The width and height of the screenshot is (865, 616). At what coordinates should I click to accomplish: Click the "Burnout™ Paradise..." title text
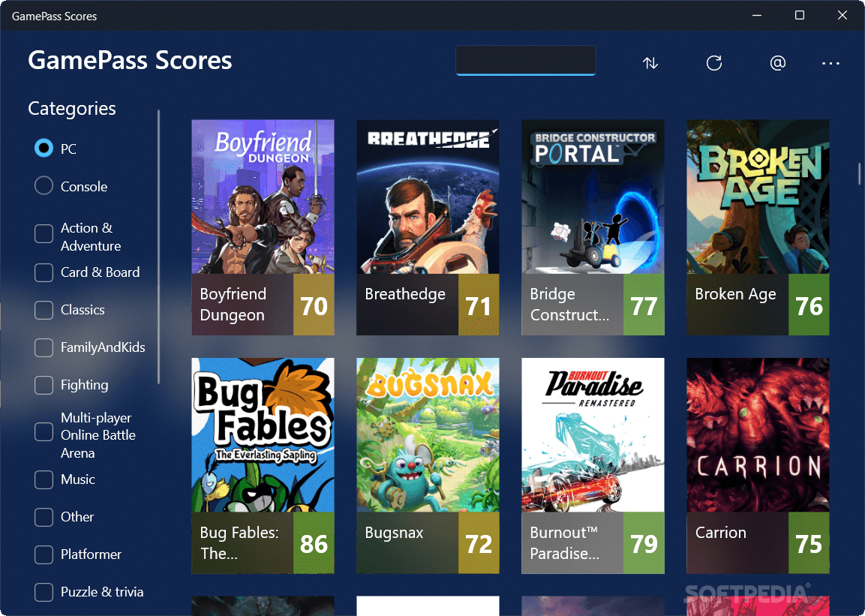(564, 542)
